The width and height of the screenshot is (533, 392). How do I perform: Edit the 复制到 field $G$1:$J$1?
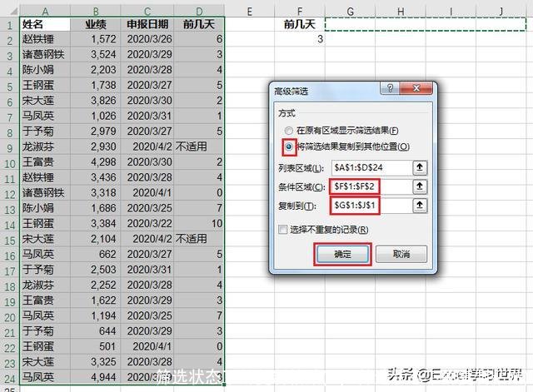(x=371, y=206)
